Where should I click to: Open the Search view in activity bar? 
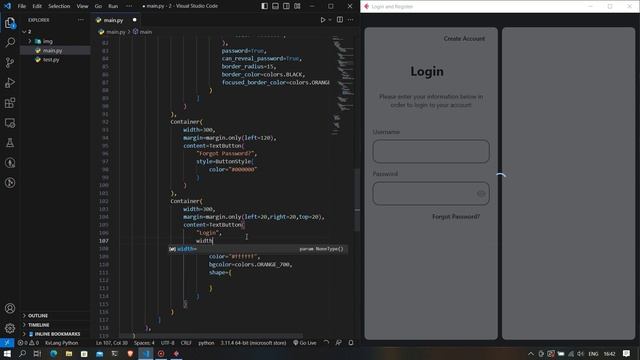coord(10,42)
